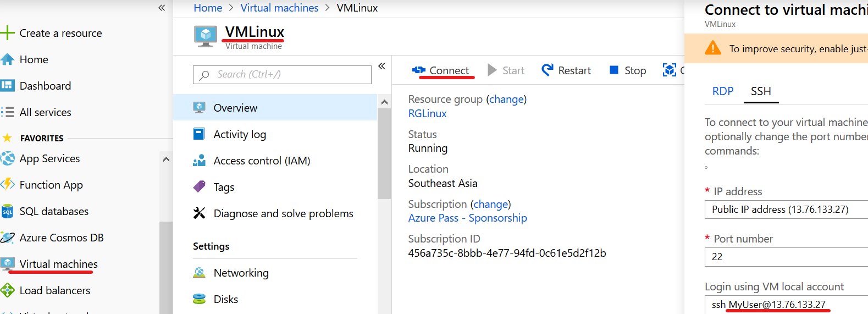
Task: Open Virtual machines in favorites
Action: tap(58, 264)
